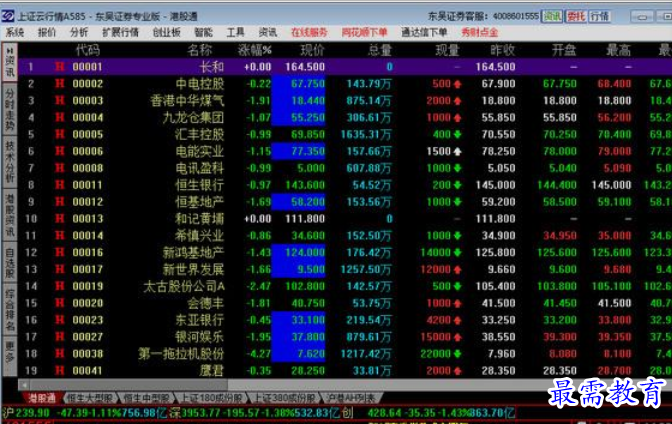Click the H icon beside code 00017

pos(60,269)
